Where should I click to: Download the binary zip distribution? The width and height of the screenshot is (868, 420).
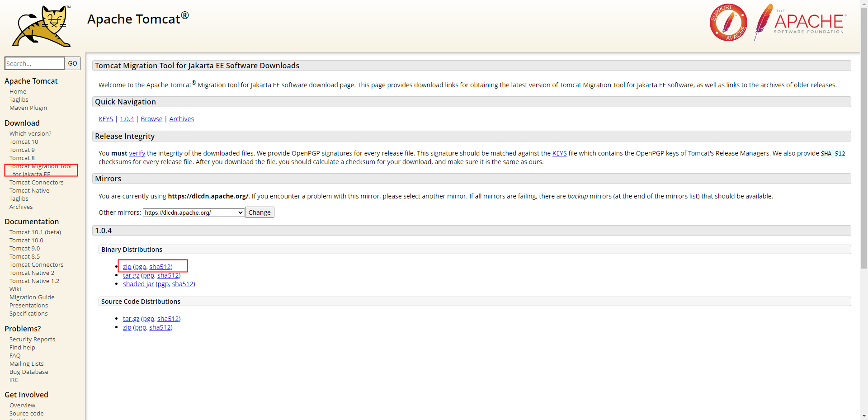[127, 267]
